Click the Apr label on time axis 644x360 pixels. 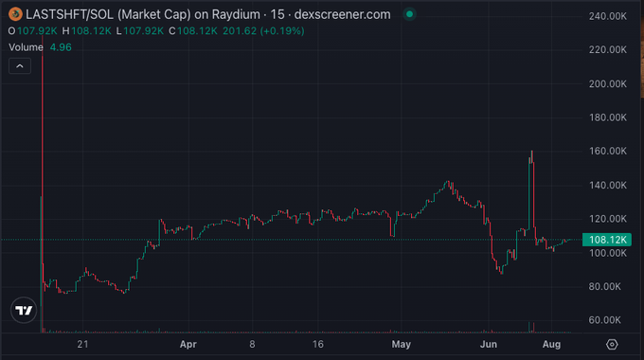click(x=188, y=345)
